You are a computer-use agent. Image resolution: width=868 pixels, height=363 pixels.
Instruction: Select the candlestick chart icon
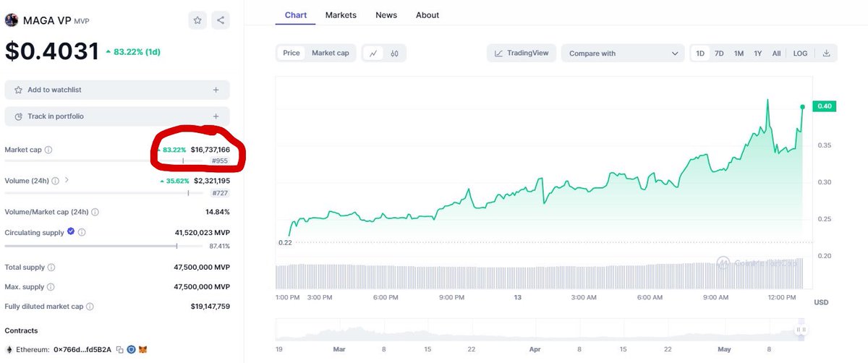pos(395,53)
